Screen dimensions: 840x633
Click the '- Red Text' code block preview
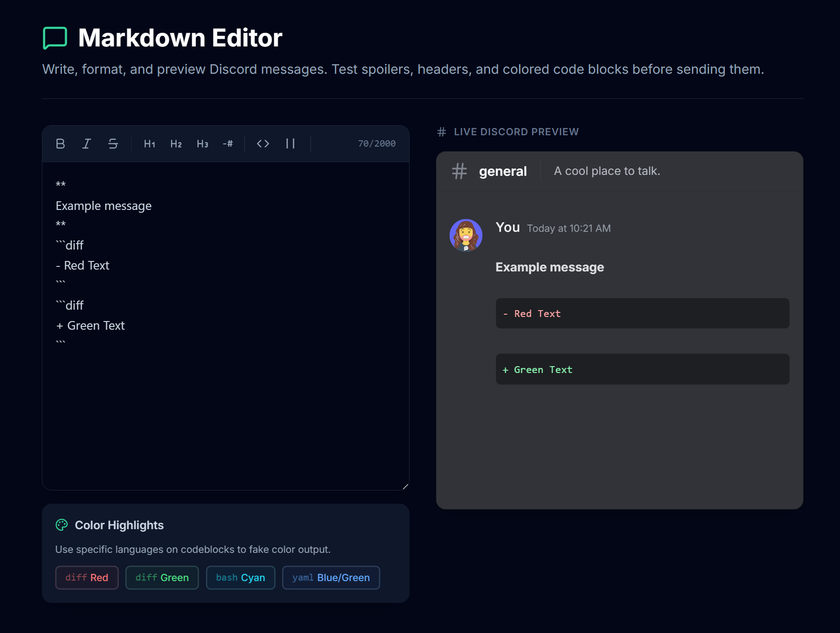tap(642, 314)
